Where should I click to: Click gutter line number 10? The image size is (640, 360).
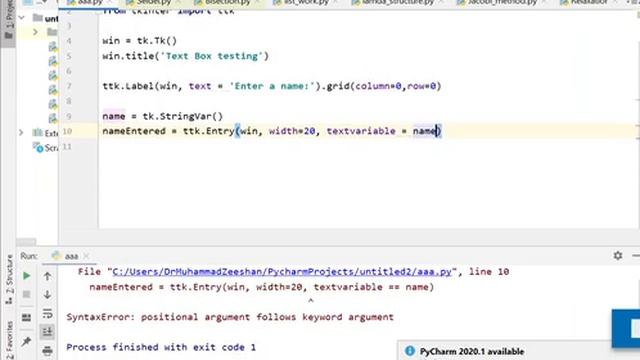[x=68, y=131]
